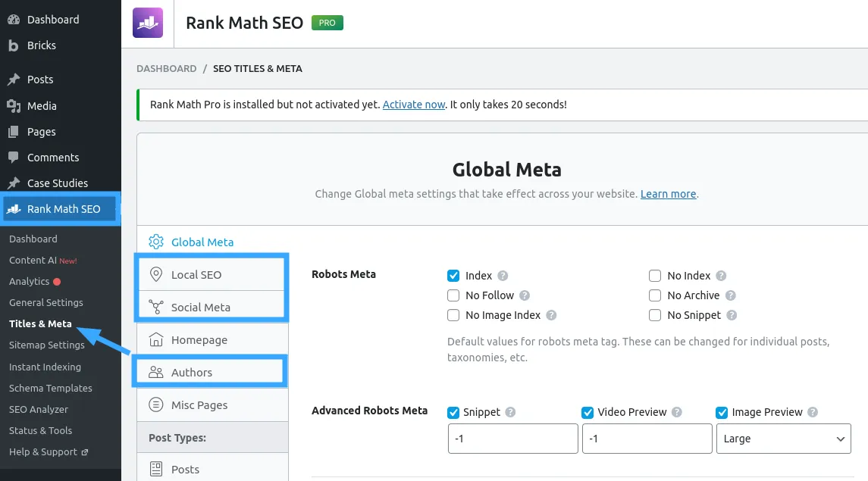Viewport: 868px width, 481px height.
Task: Click the Local SEO map pin icon
Action: (x=156, y=274)
